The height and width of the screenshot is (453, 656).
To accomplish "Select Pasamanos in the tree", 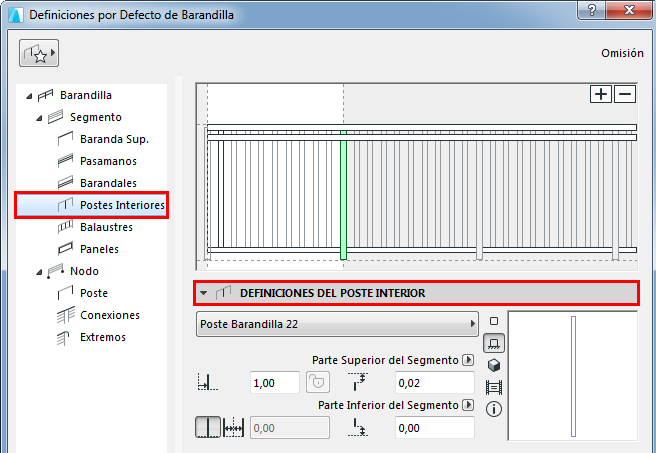I will [x=108, y=161].
